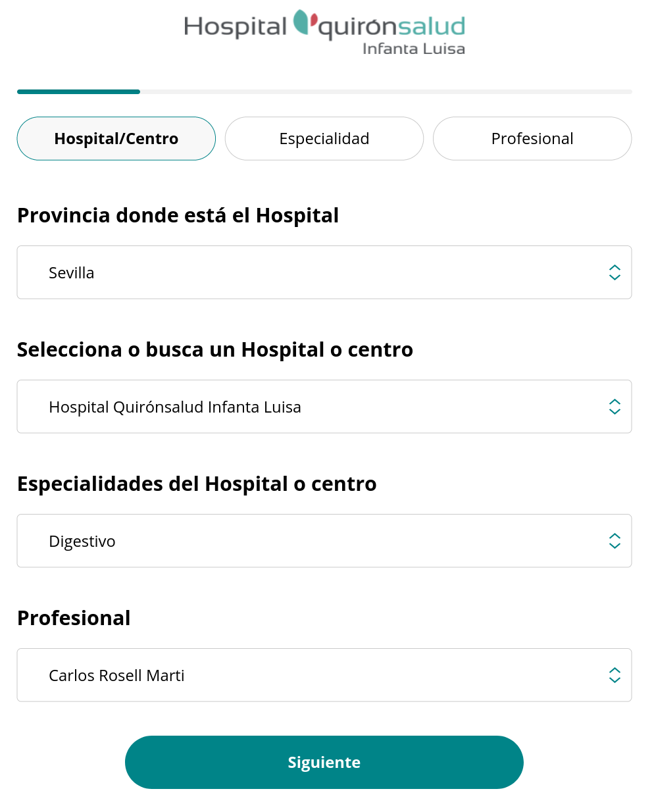Image resolution: width=654 pixels, height=812 pixels.
Task: Click the Hospital Quirónsalud Infanta Luisa header logo
Action: tap(324, 32)
